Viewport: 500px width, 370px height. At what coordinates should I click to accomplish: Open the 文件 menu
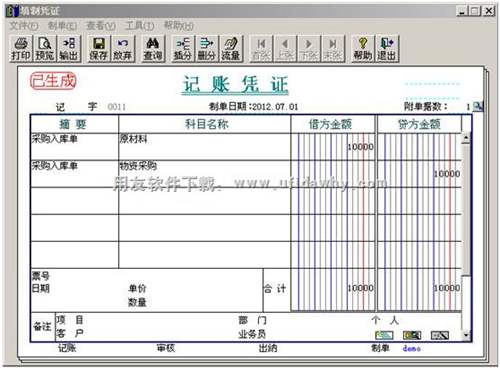[23, 26]
